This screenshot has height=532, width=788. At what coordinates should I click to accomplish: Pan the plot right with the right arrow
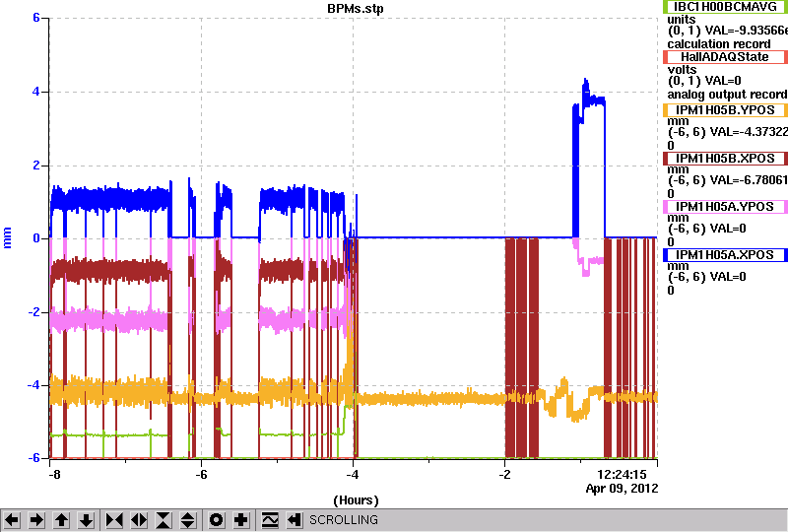point(36,520)
